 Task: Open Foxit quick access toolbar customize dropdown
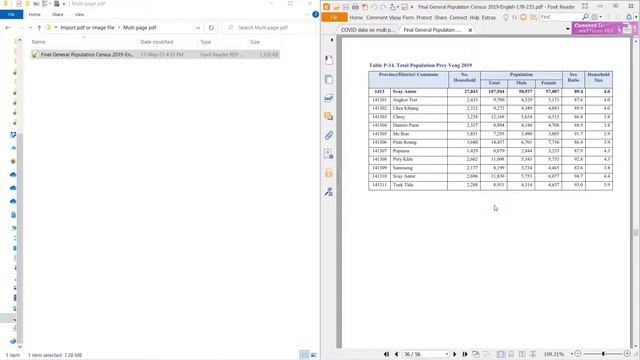412,7
